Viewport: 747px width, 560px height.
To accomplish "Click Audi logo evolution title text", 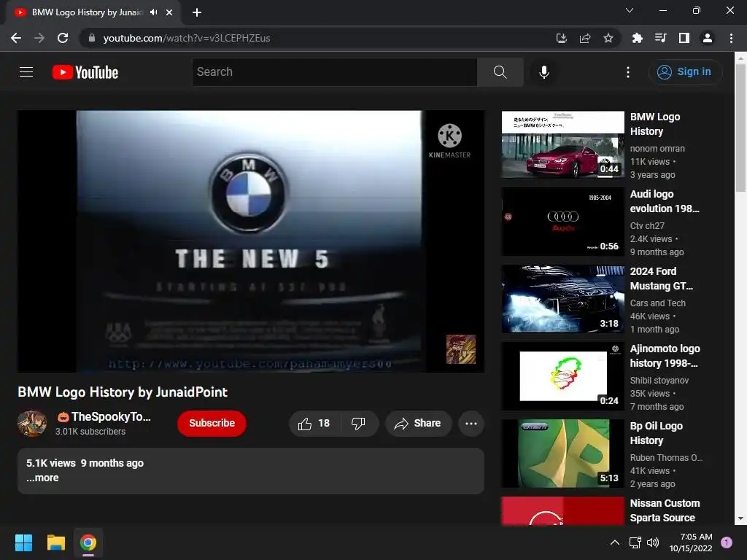I will [665, 201].
